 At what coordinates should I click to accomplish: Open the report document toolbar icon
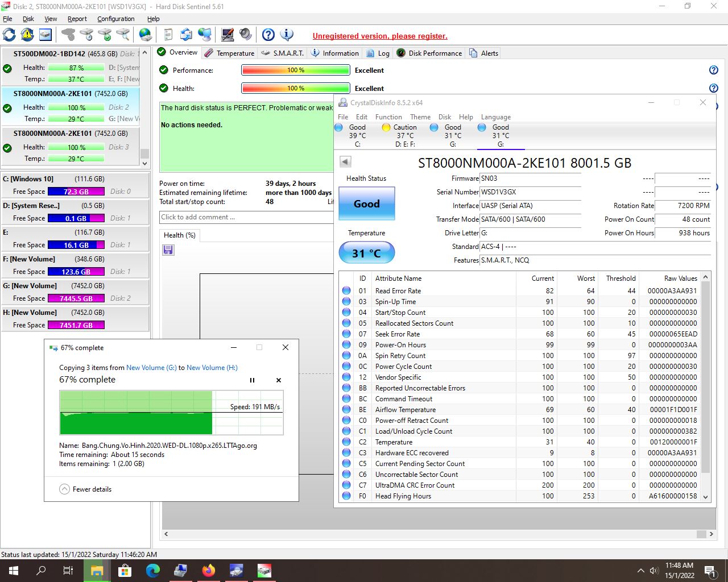(x=168, y=35)
